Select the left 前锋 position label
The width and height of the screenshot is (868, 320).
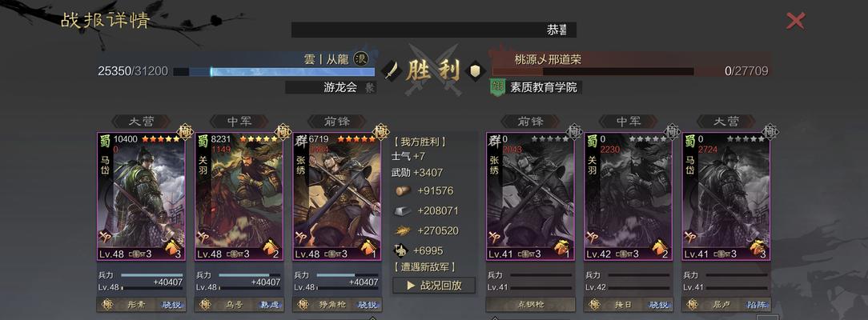click(x=336, y=122)
